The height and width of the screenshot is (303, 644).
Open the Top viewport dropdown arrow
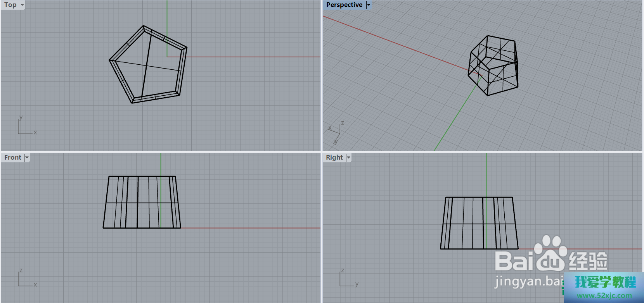coord(22,5)
